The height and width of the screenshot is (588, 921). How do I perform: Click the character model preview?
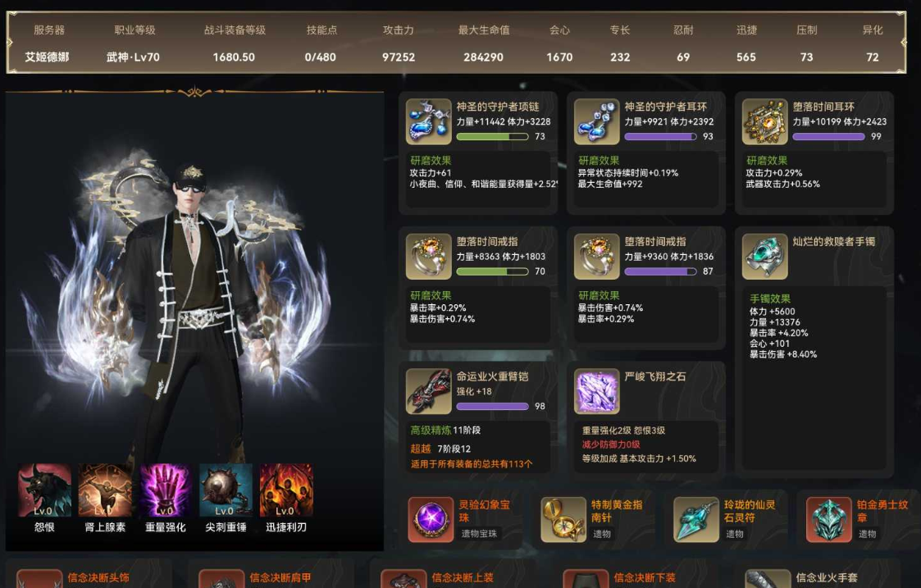[x=194, y=305]
